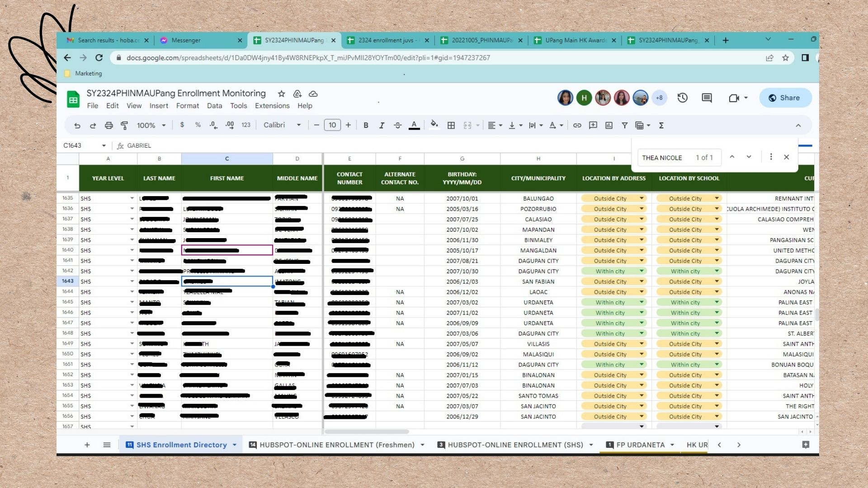
Task: Open more number formats 123
Action: pyautogui.click(x=246, y=125)
